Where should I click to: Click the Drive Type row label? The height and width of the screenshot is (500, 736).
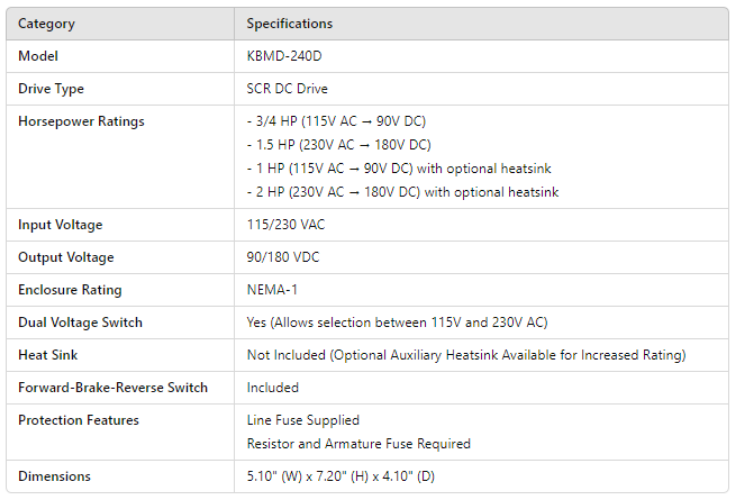point(51,89)
